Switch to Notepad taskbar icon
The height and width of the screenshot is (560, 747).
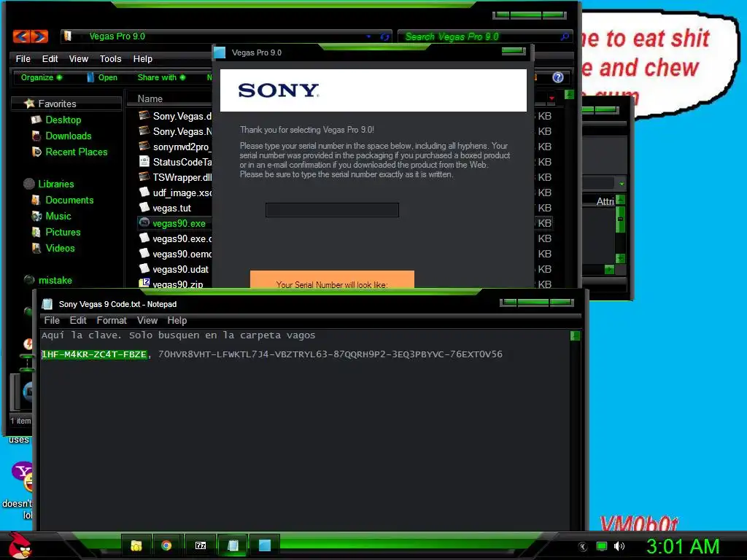click(233, 545)
